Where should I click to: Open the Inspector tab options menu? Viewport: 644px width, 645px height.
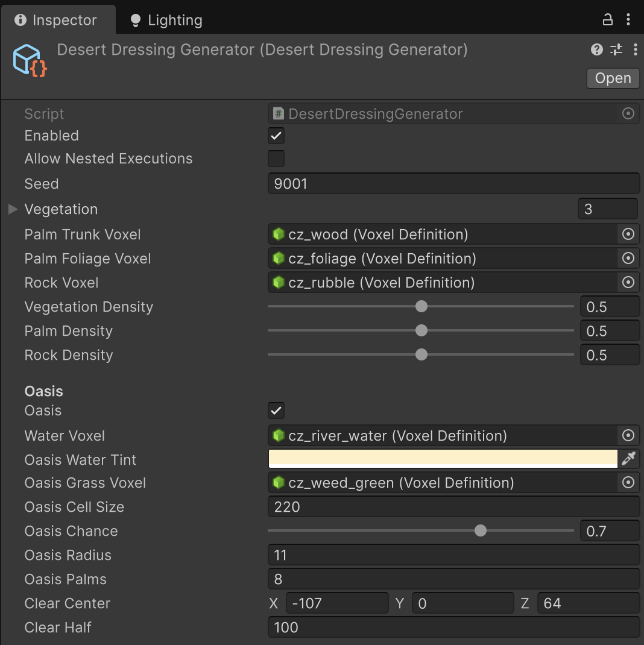point(628,19)
